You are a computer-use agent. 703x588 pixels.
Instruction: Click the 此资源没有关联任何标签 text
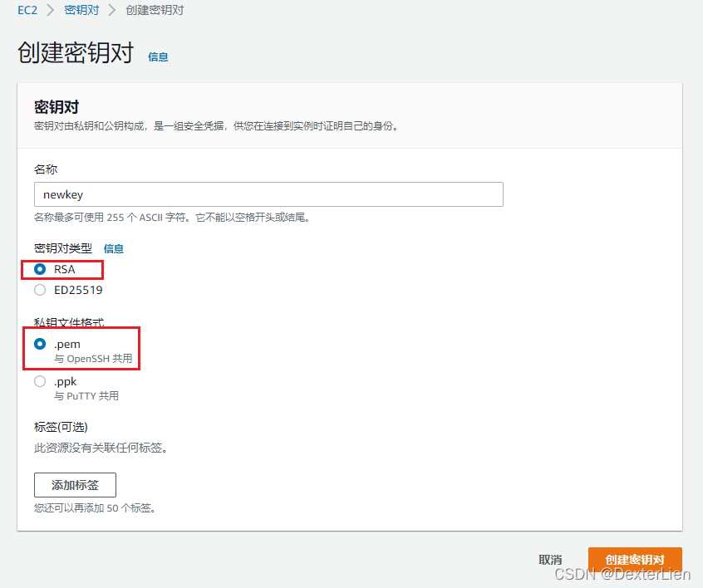[101, 448]
